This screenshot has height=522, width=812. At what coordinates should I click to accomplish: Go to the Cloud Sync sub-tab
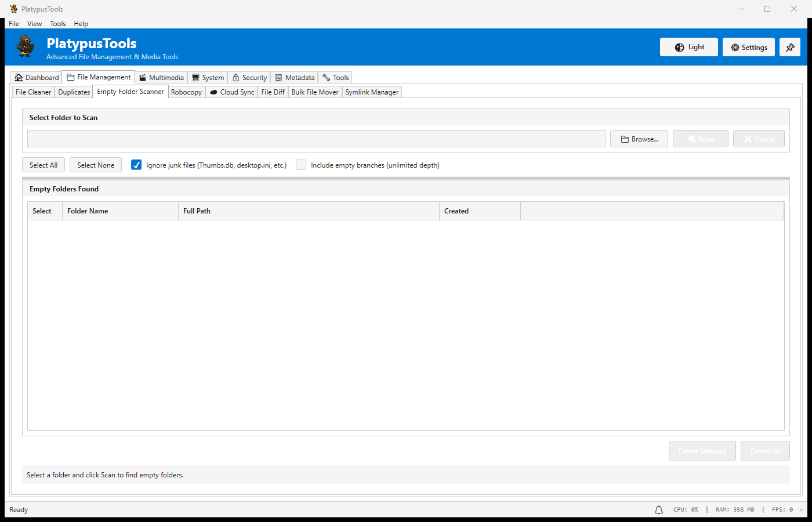[x=231, y=92]
